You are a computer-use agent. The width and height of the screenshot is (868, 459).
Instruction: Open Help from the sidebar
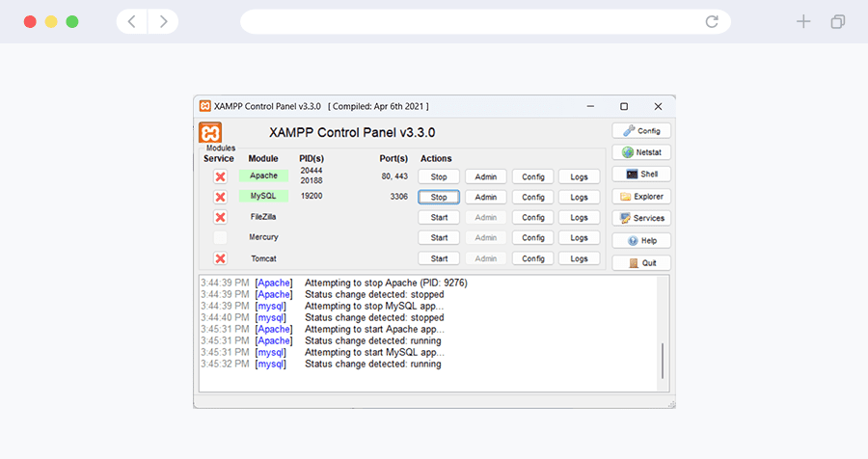[641, 241]
